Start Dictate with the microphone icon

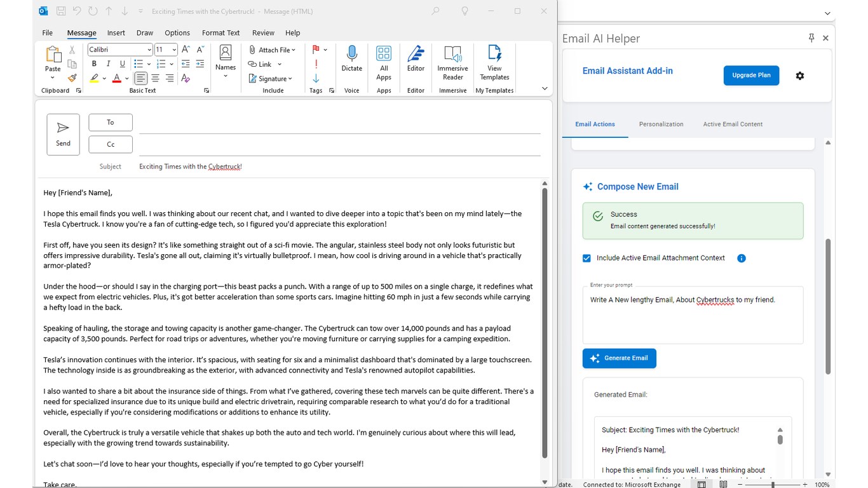351,58
